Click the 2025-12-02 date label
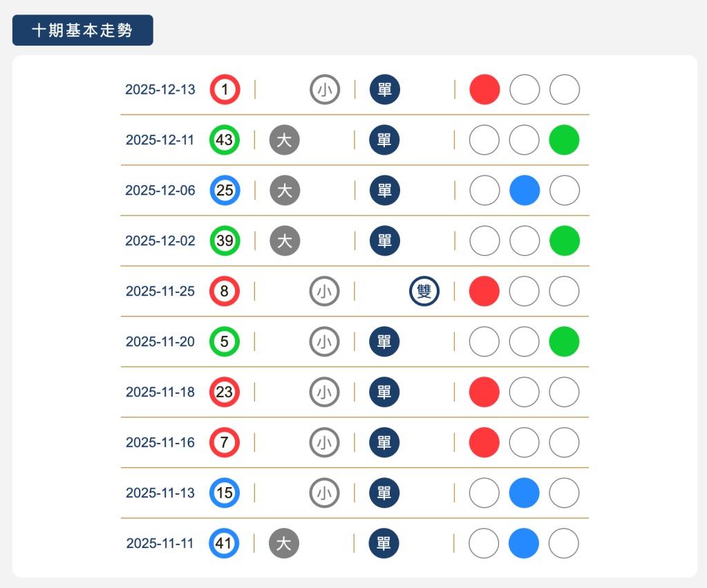The image size is (707, 588). (x=160, y=241)
